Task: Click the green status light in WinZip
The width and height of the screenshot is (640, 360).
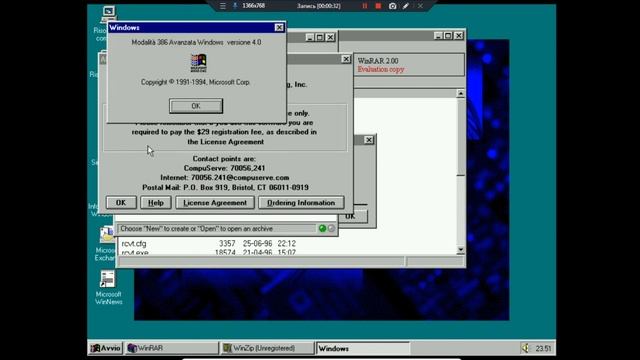Action: (322, 229)
